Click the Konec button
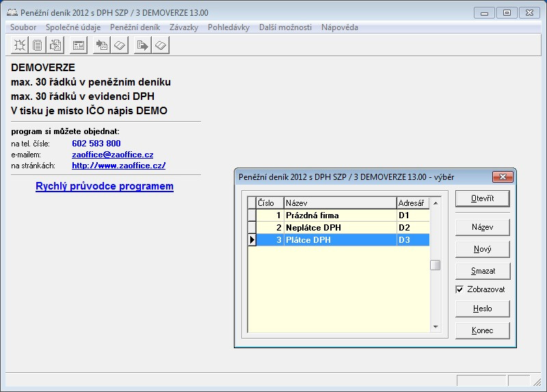The height and width of the screenshot is (392, 547). coord(483,330)
